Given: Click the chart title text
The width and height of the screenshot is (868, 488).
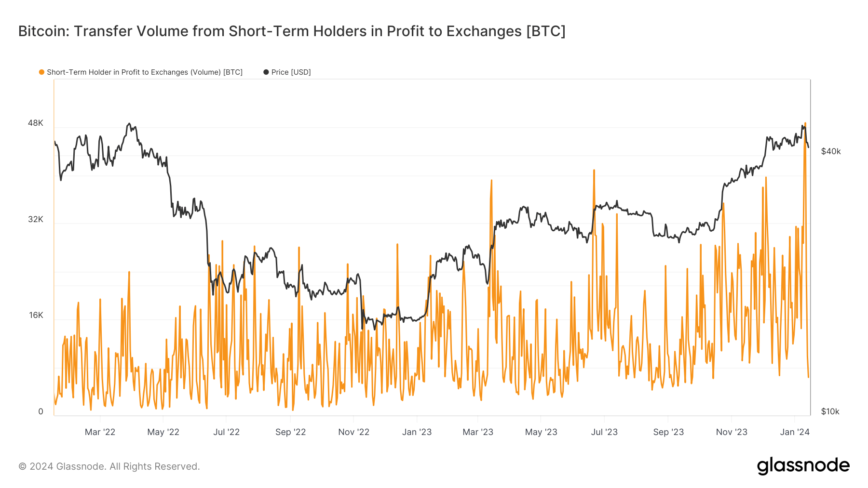Looking at the screenshot, I should (x=292, y=31).
